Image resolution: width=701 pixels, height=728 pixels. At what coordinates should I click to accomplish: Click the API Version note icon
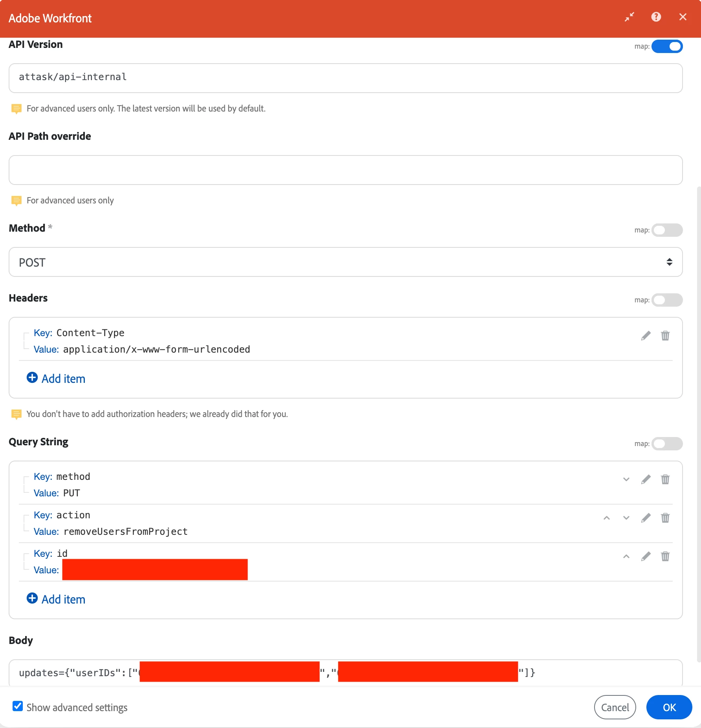click(17, 109)
